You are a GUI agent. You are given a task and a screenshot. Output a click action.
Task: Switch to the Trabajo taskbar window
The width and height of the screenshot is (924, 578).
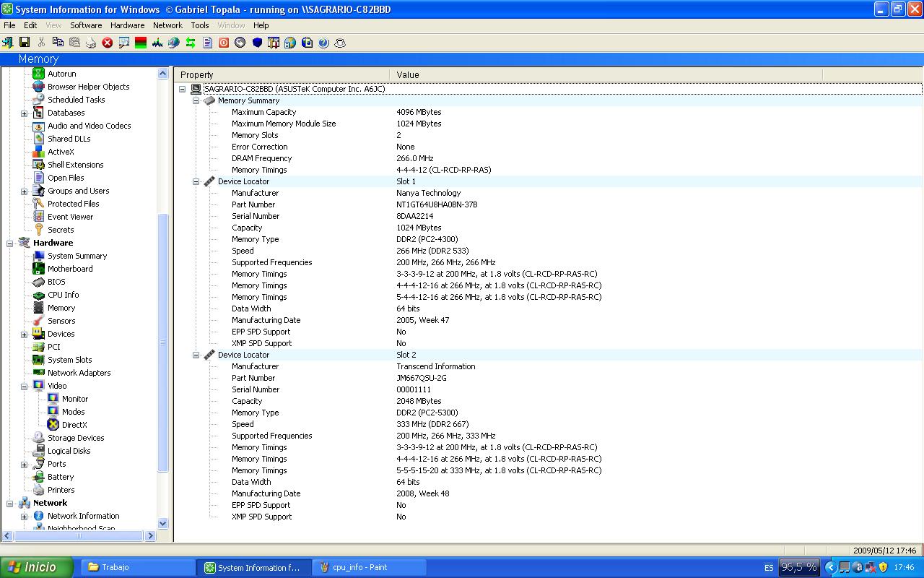(x=138, y=567)
